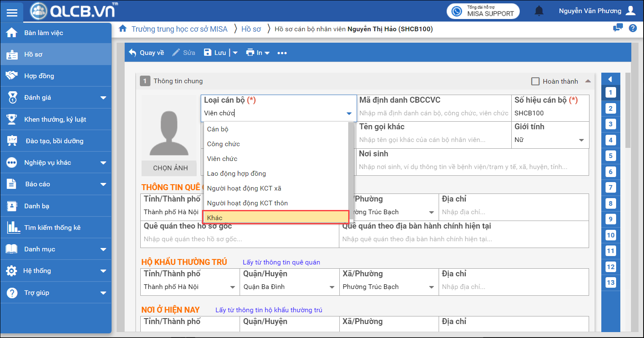Click the hamburger menu icon
Image resolution: width=644 pixels, height=338 pixels.
(12, 12)
